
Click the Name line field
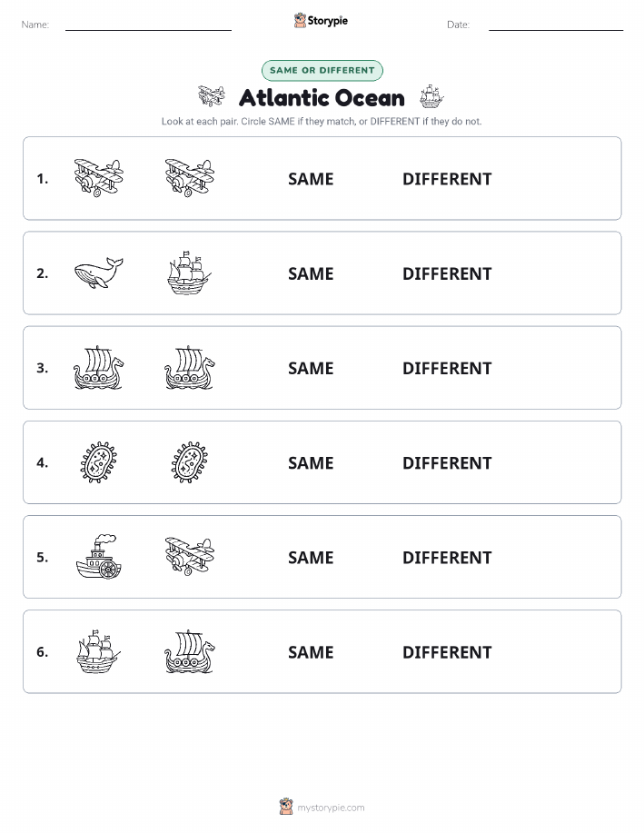click(x=148, y=25)
